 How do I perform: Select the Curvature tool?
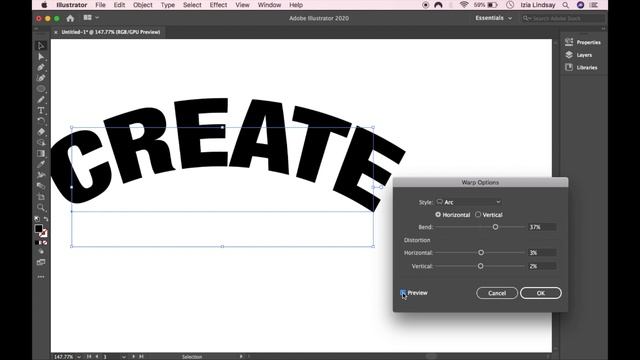click(41, 78)
